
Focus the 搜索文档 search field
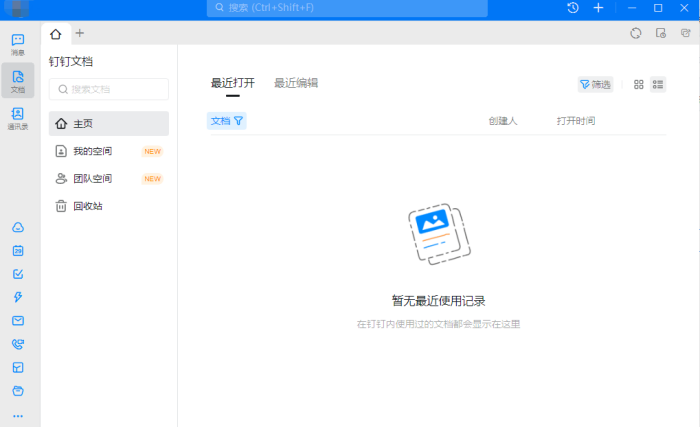(x=109, y=89)
